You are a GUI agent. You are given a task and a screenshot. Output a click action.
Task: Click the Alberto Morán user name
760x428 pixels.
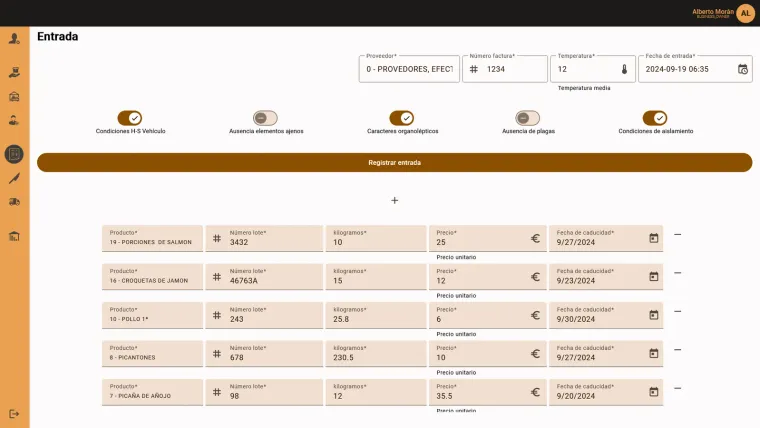pyautogui.click(x=713, y=12)
